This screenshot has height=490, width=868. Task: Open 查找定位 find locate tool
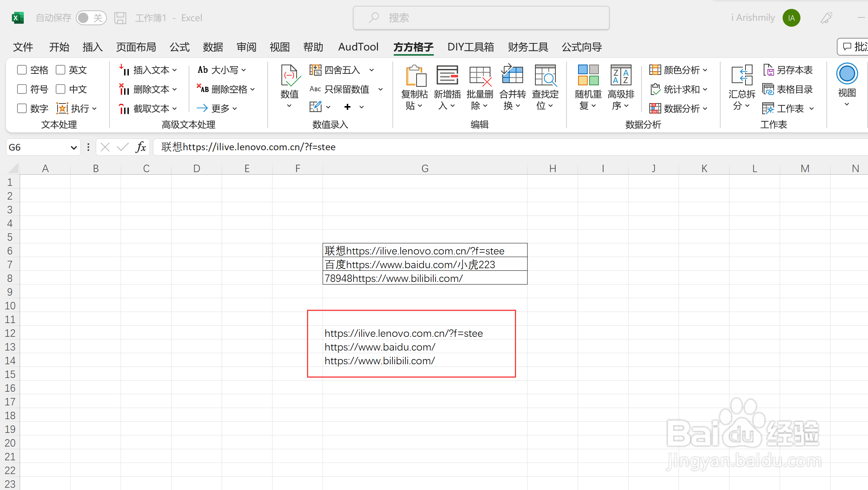(545, 88)
